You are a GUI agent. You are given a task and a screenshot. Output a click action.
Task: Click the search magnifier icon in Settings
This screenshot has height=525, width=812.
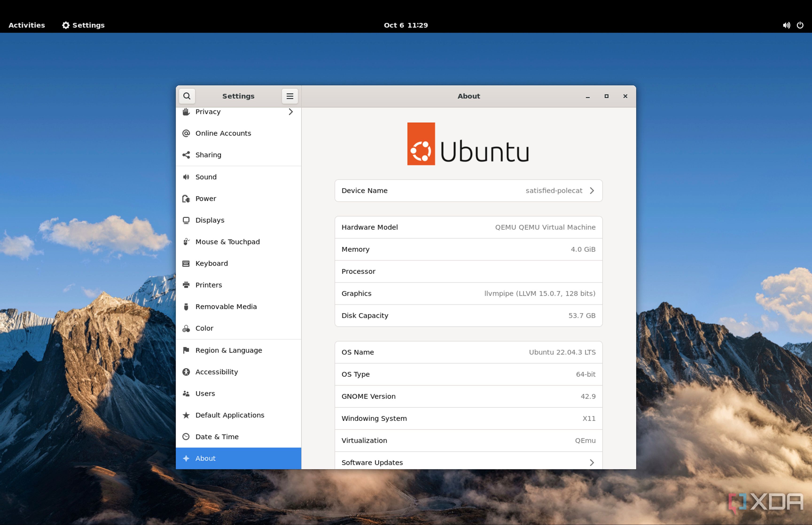click(187, 96)
